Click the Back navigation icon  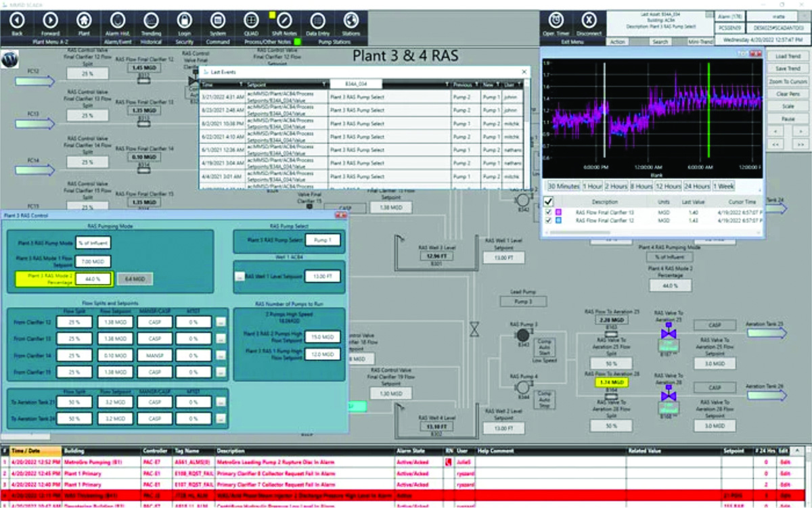pyautogui.click(x=17, y=20)
